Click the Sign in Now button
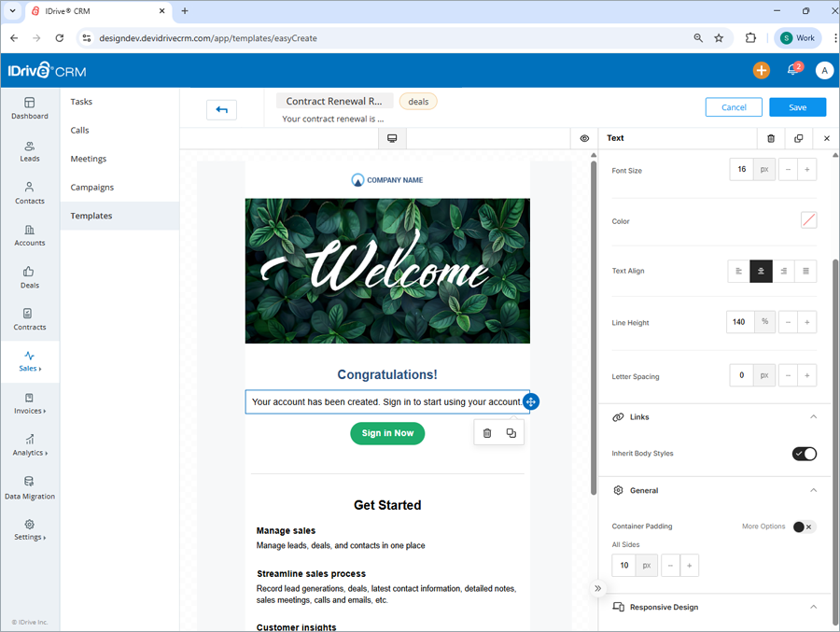This screenshot has width=840, height=632. pos(387,433)
